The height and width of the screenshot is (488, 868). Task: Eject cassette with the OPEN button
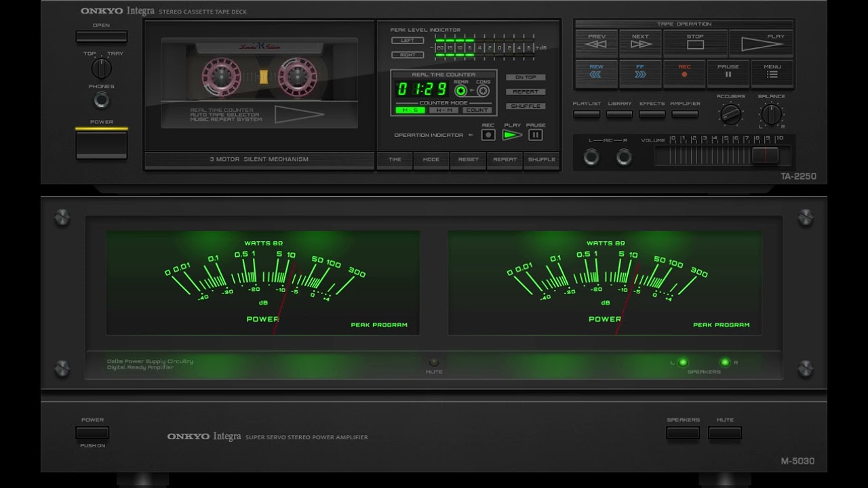101,36
